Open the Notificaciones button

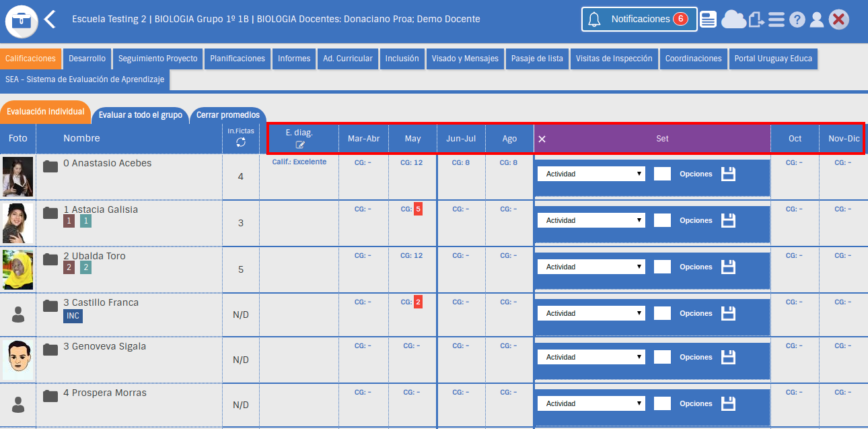pos(639,19)
